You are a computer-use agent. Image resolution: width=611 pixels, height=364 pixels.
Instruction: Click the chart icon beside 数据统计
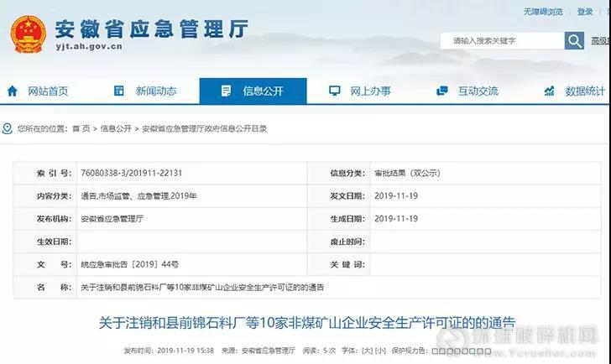pyautogui.click(x=550, y=91)
